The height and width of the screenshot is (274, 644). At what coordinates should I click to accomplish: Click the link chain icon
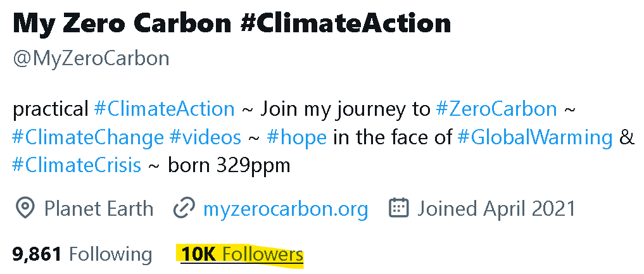click(x=183, y=208)
